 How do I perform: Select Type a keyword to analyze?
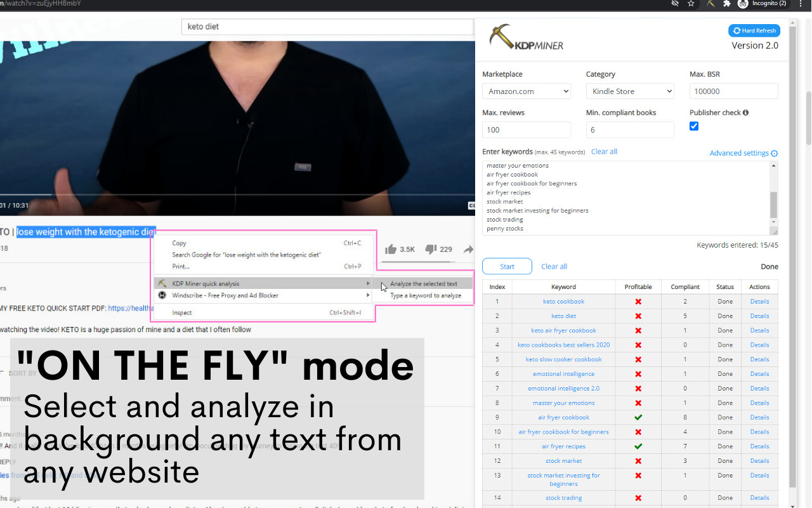click(x=426, y=295)
